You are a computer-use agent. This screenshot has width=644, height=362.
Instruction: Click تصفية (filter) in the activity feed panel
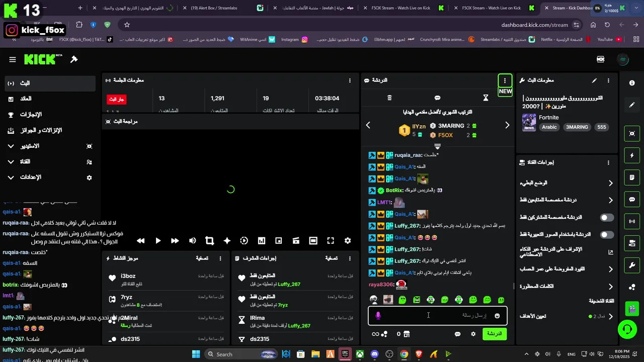202,258
